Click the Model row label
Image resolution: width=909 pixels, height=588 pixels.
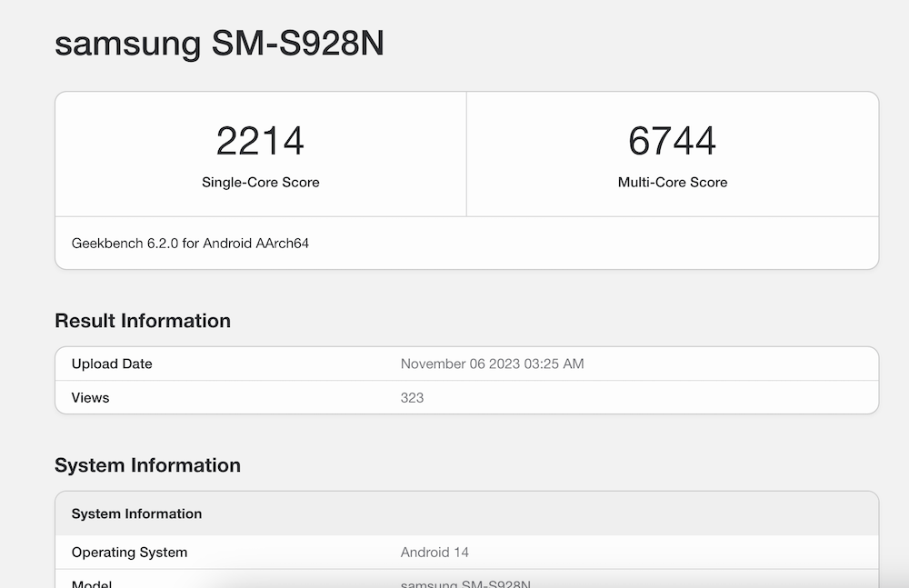pyautogui.click(x=92, y=583)
